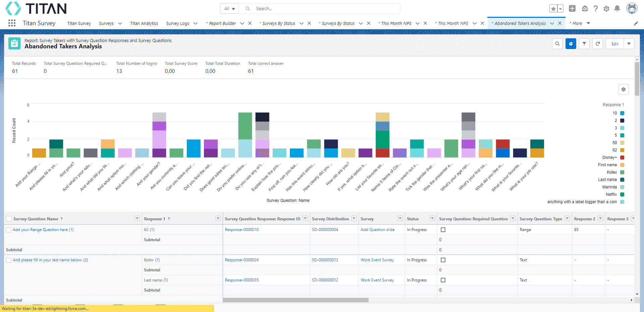Viewport: 644px width, 312px height.
Task: Click the Disney+ legend color swatch
Action: 622,158
